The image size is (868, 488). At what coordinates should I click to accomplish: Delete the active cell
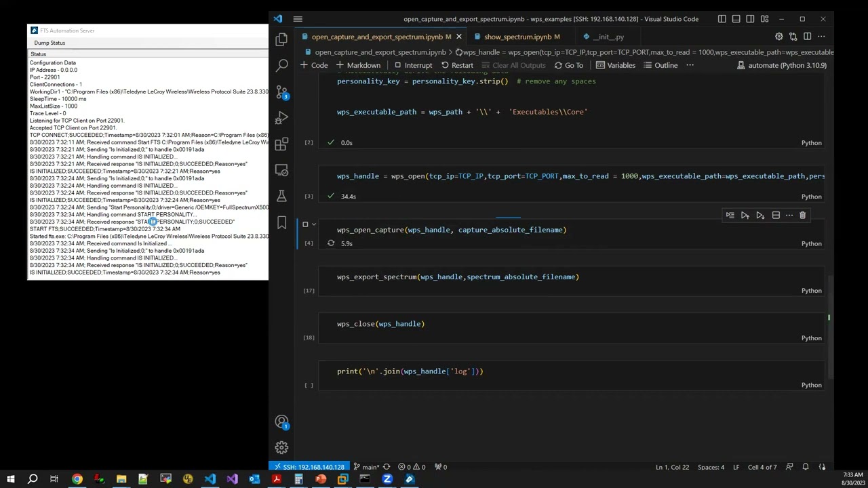coord(802,216)
